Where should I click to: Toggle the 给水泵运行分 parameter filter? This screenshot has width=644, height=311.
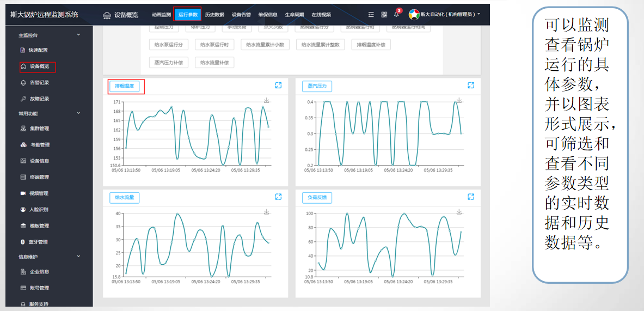pyautogui.click(x=168, y=45)
